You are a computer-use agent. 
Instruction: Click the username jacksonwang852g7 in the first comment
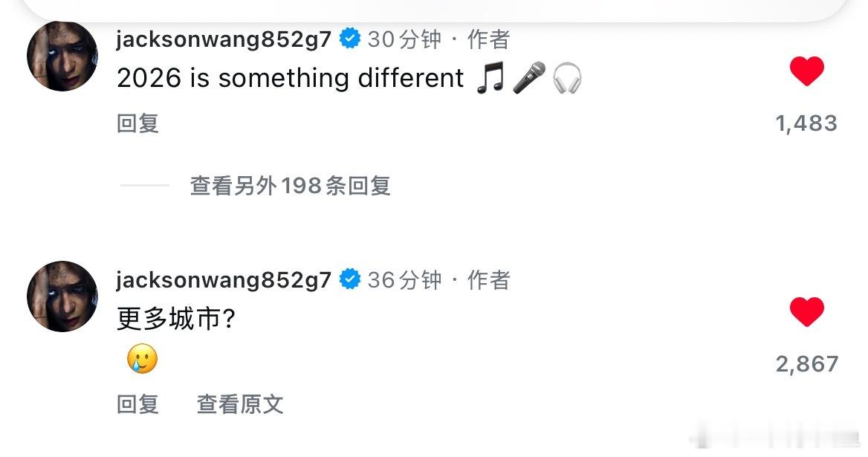tap(223, 40)
